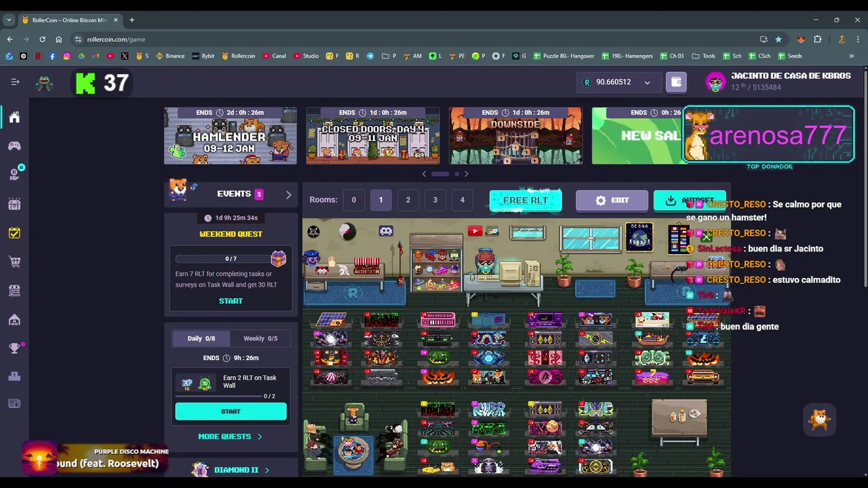Switch to room 0
Screen dimensions: 868x488
point(353,200)
